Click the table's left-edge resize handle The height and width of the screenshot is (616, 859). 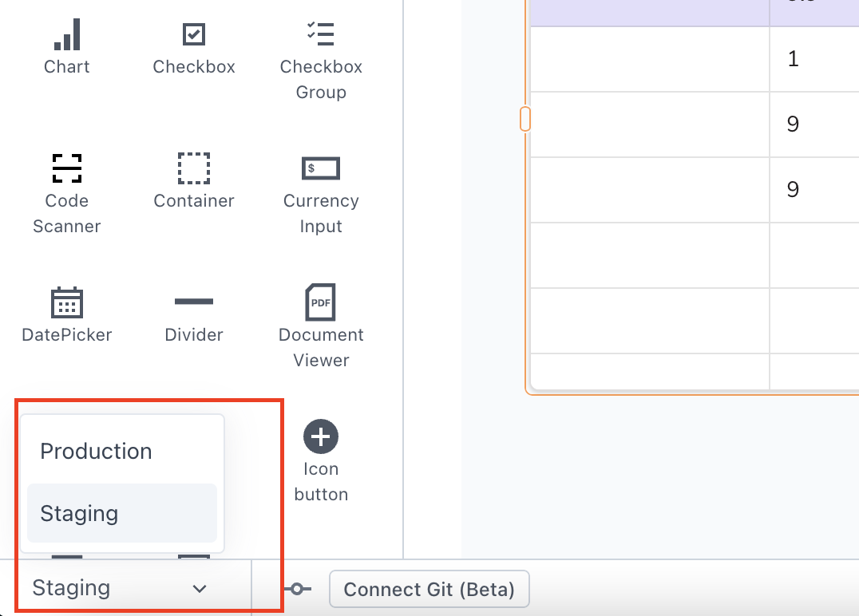tap(525, 119)
